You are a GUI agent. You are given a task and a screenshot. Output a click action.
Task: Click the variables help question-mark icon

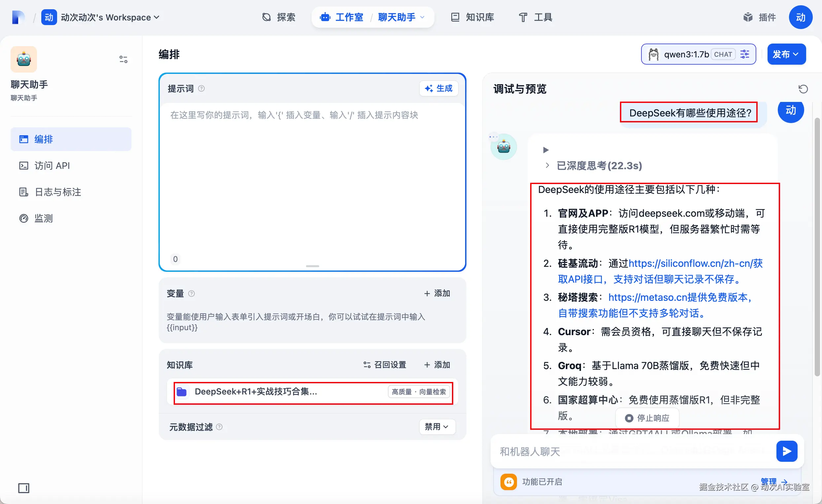point(191,294)
